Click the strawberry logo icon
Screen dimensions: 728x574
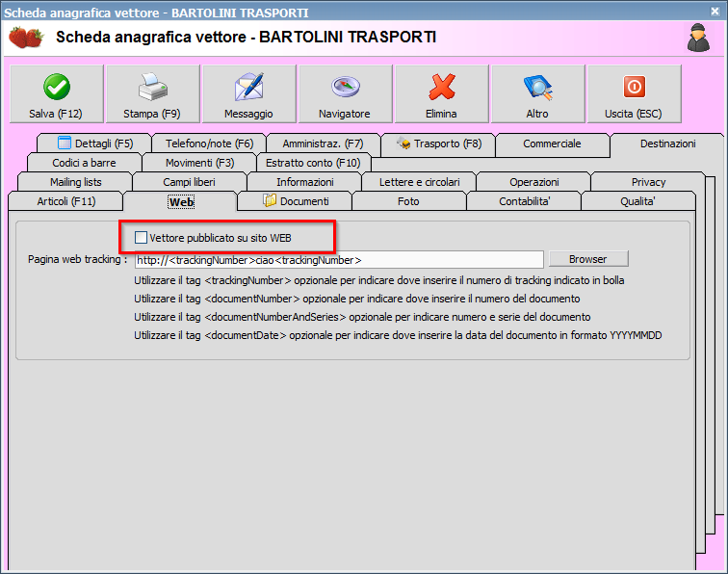coord(26,38)
